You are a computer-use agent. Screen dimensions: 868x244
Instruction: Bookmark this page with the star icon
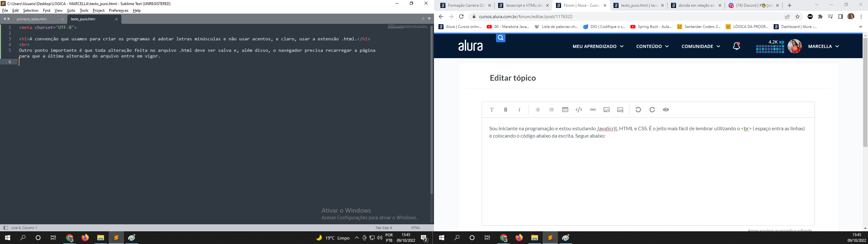coord(797,17)
